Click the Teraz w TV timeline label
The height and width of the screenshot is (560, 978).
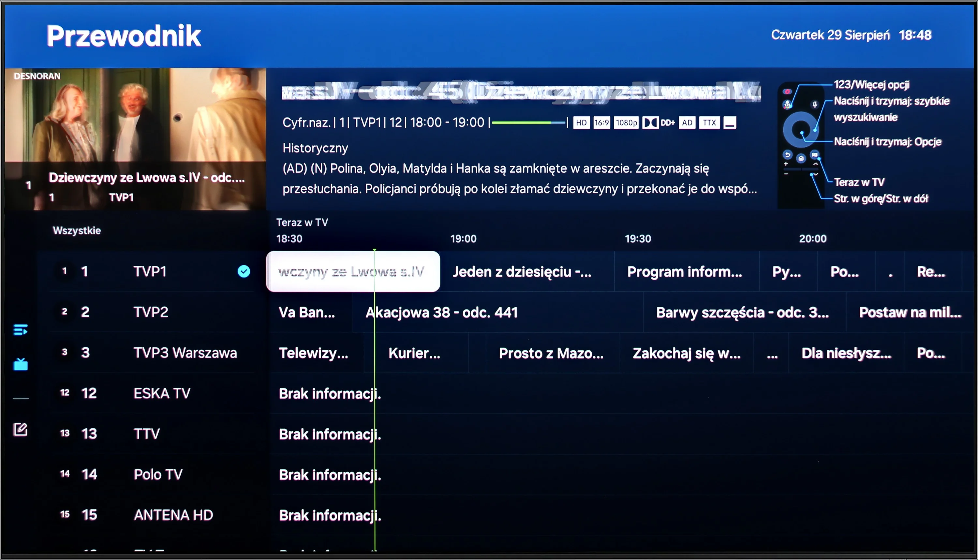point(302,222)
